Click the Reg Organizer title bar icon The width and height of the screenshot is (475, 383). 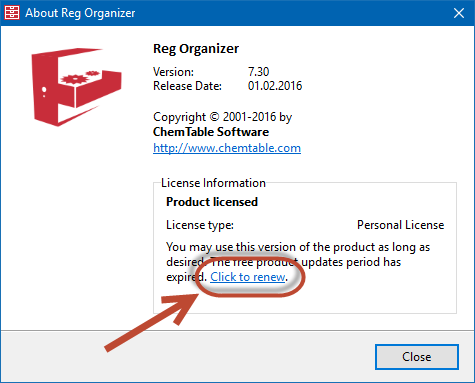click(x=12, y=13)
